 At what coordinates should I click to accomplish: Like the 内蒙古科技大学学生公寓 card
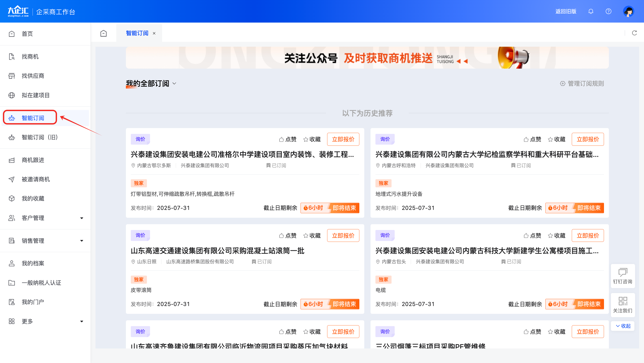coord(532,235)
